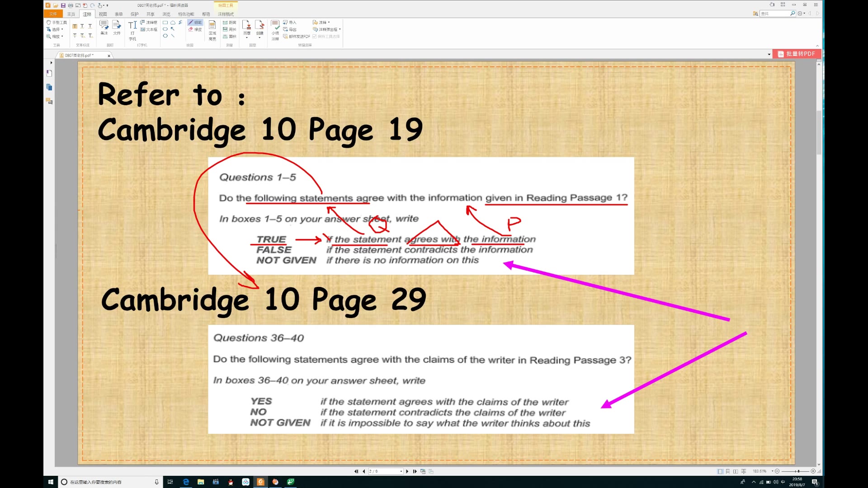Select the Eraser tool (橡皮)

(195, 29)
